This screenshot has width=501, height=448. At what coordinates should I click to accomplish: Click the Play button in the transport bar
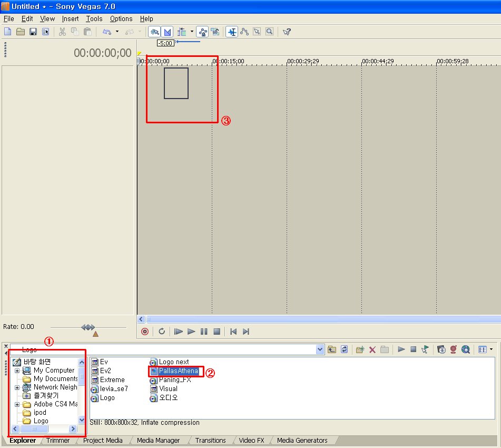(191, 332)
